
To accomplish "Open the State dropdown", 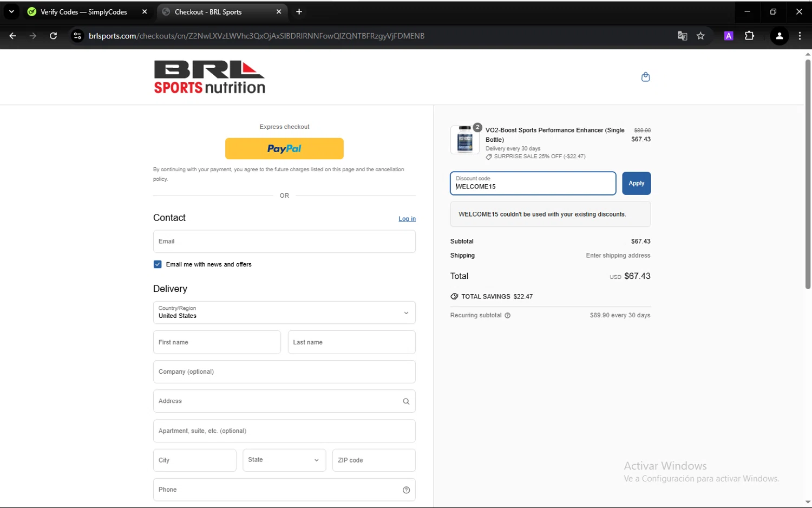I will click(x=284, y=460).
